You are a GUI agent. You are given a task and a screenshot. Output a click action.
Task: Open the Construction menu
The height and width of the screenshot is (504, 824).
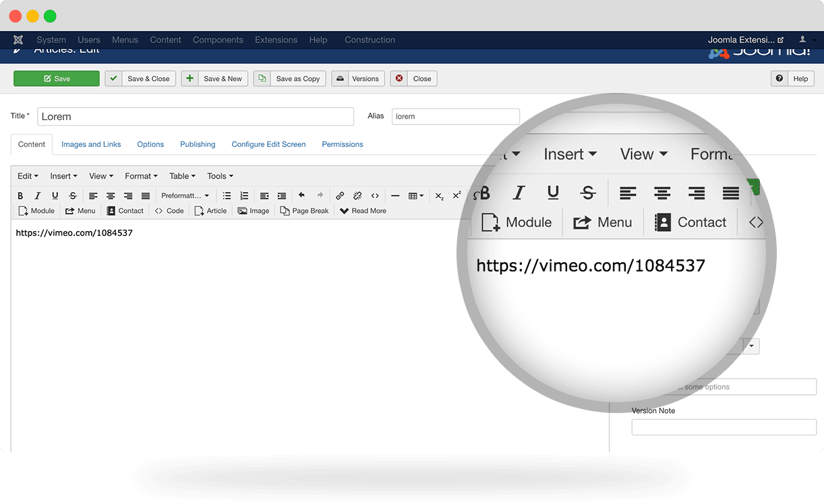click(x=370, y=40)
